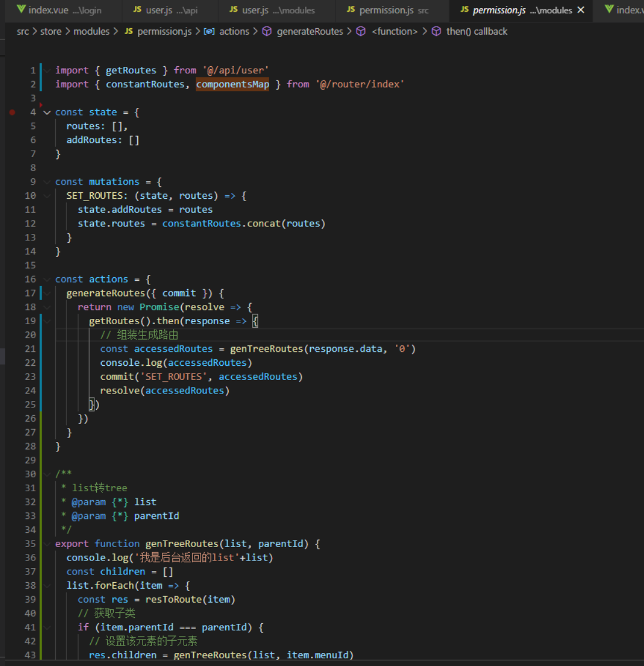
Task: Fold SET_ROUTES function at line 10
Action: (x=47, y=196)
